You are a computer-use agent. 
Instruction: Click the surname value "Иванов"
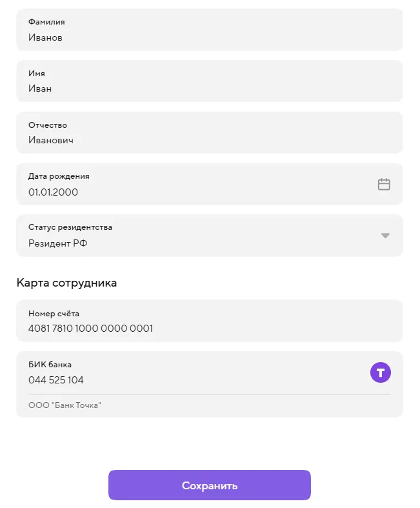point(45,37)
